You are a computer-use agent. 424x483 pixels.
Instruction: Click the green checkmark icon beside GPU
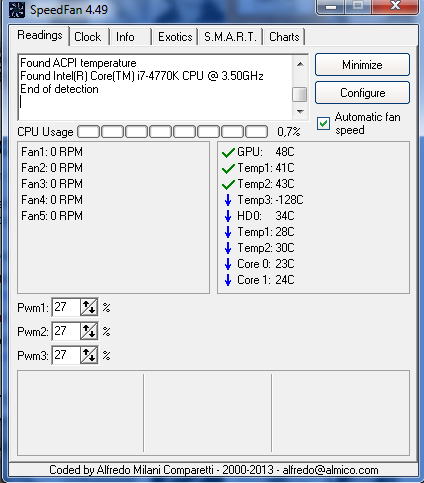click(x=228, y=153)
